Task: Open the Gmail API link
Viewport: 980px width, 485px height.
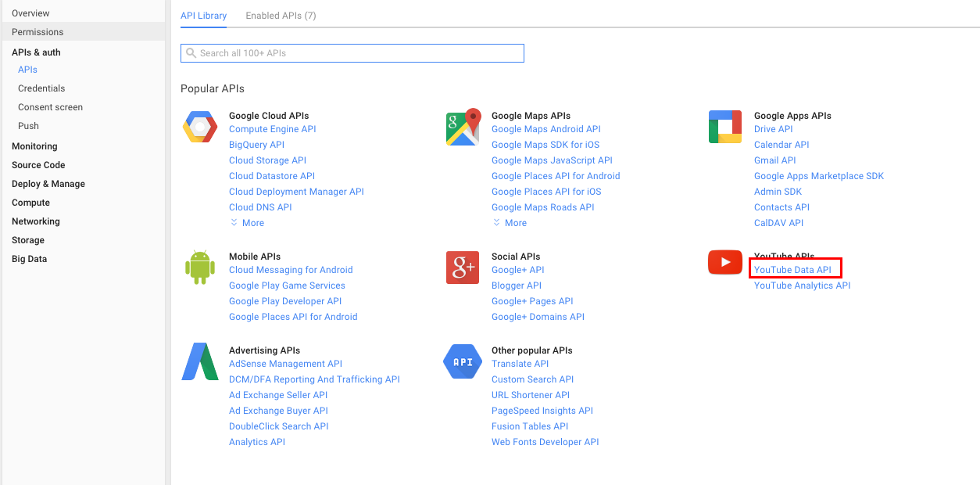Action: (x=775, y=160)
